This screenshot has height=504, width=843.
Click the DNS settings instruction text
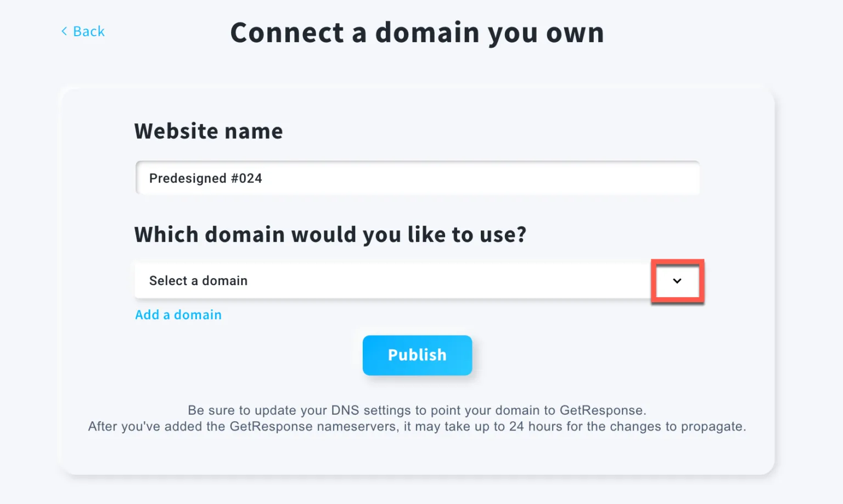(x=417, y=418)
